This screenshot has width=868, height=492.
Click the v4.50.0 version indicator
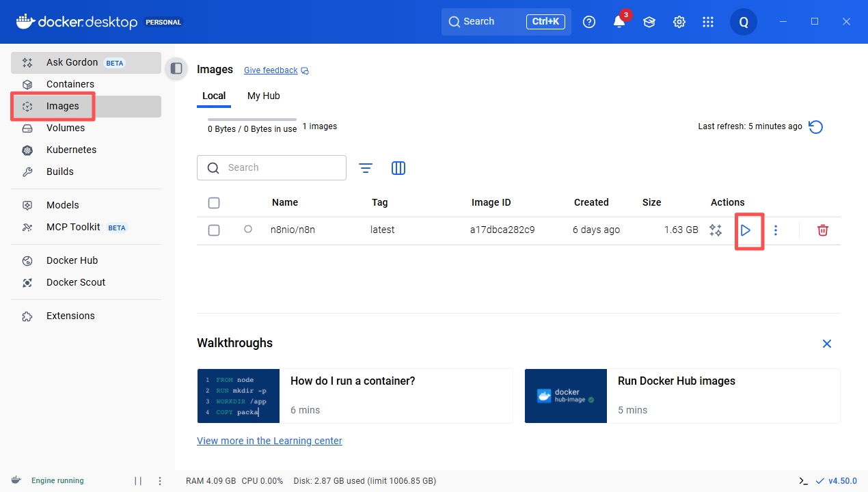(x=837, y=481)
